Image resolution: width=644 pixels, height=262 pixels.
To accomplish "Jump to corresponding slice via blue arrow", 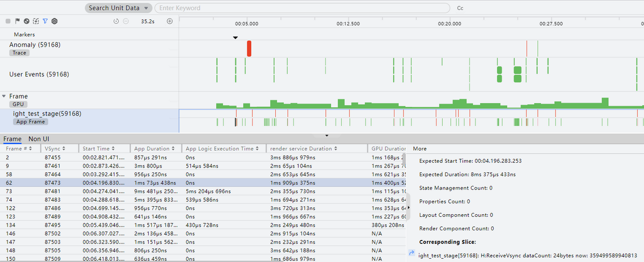I will [412, 253].
